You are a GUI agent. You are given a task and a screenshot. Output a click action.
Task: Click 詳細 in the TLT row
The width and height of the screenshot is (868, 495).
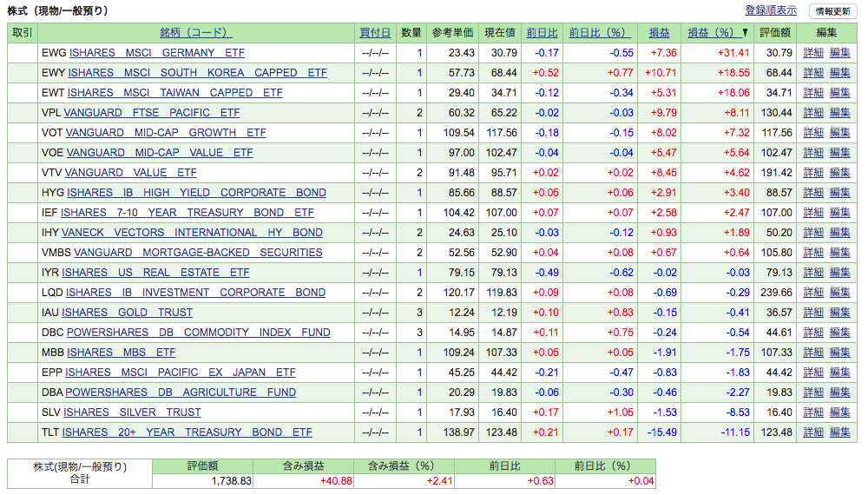coord(813,432)
